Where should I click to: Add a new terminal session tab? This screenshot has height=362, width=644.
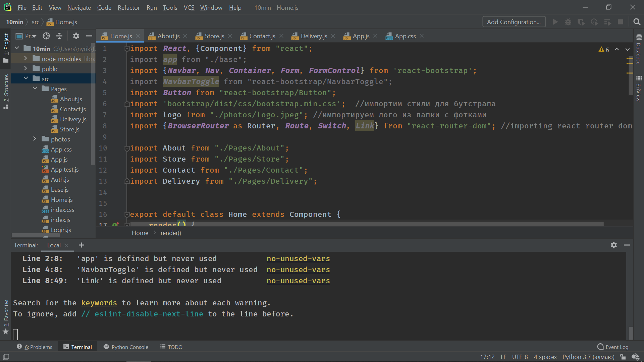point(81,245)
